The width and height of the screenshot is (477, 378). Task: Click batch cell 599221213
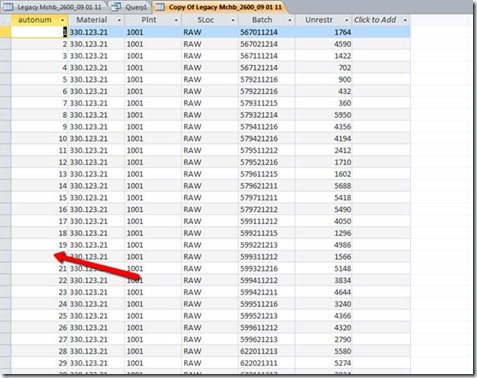(267, 245)
